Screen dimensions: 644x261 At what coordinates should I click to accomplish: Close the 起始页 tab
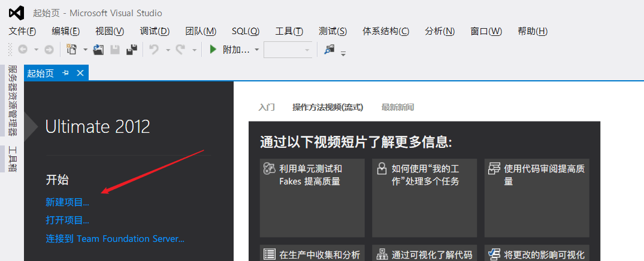[80, 73]
